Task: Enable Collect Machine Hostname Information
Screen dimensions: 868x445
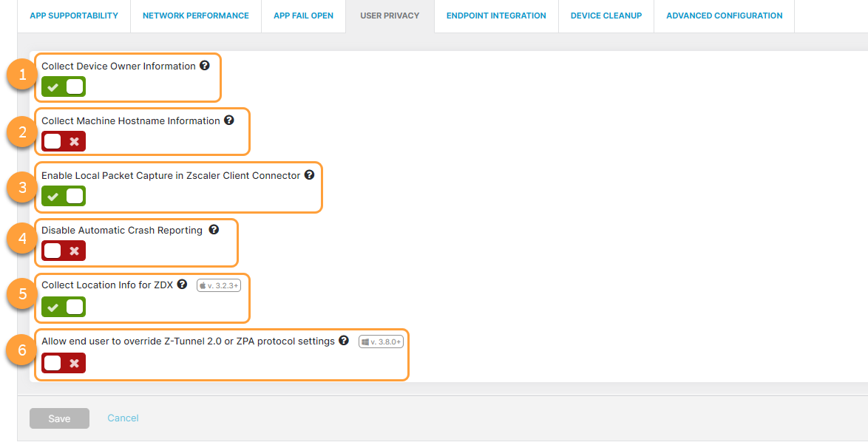Action: pos(63,141)
